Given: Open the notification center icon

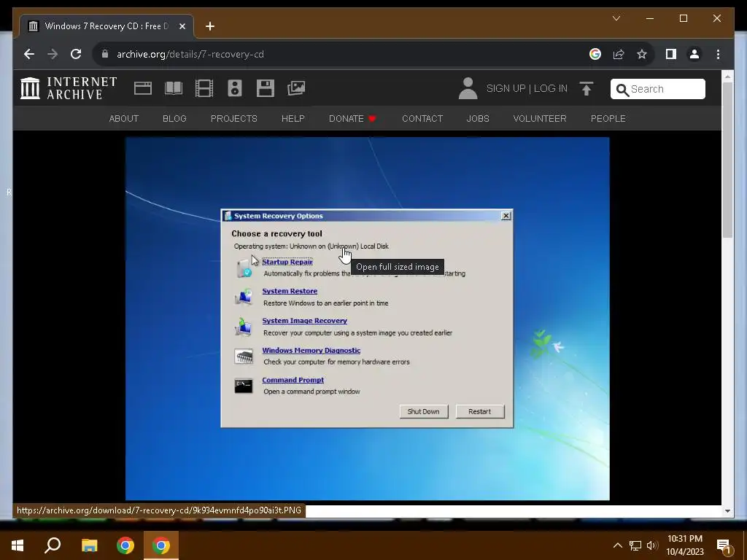Looking at the screenshot, I should pos(724,546).
